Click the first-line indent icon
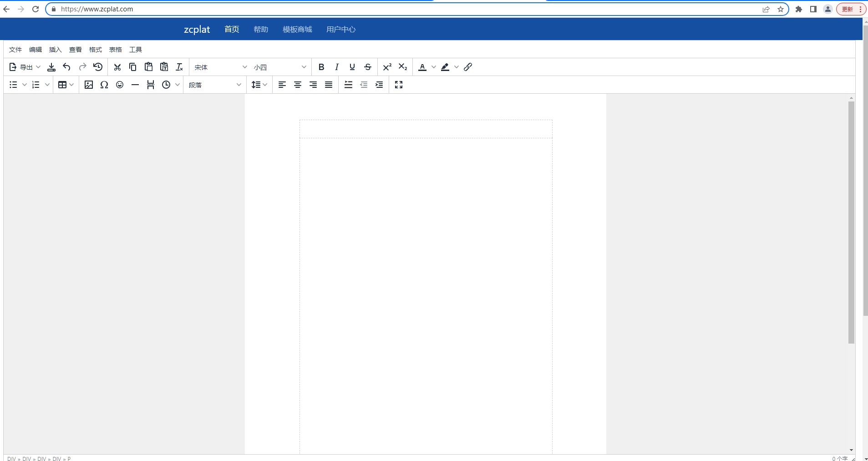Screen dimensions: 868x461 pyautogui.click(x=348, y=85)
